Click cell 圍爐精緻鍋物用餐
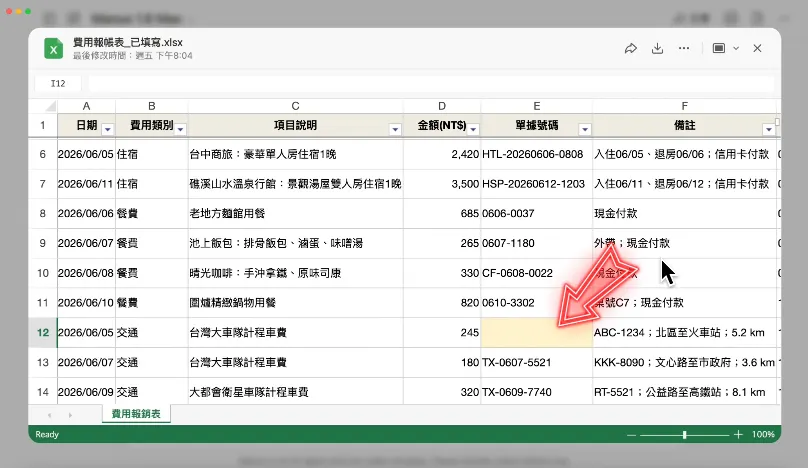Screen dimensions: 808x468 click(x=295, y=303)
